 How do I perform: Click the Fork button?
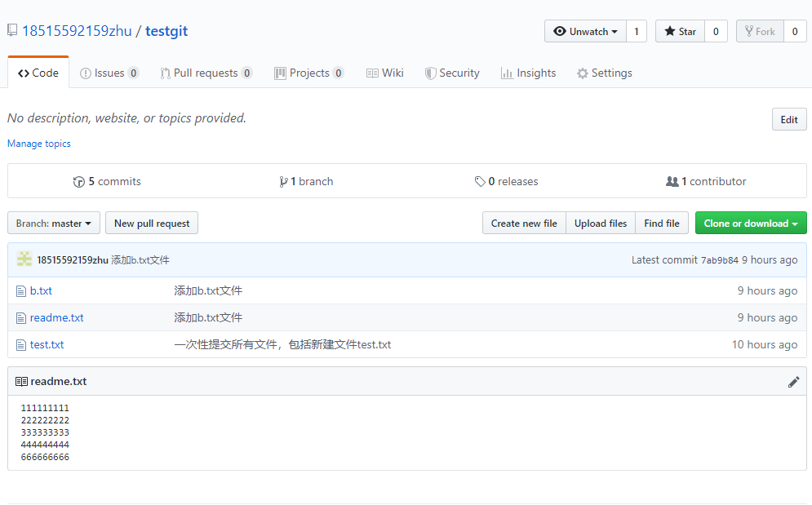click(761, 31)
